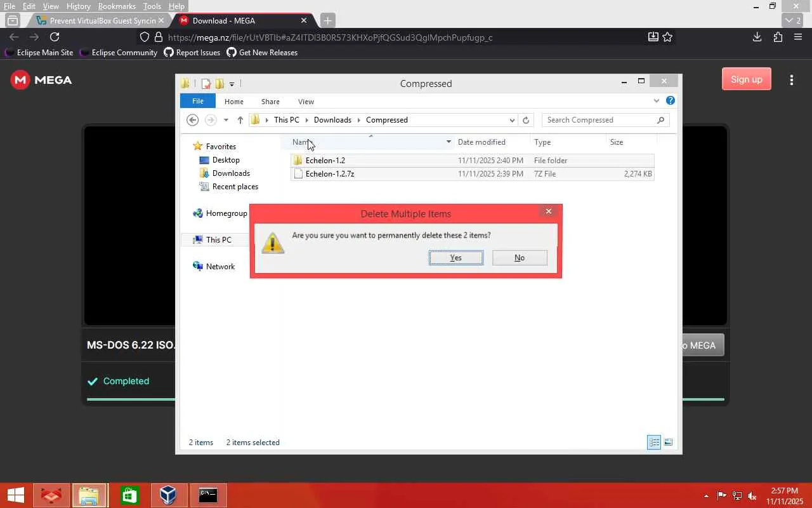Viewport: 812px width, 508px height.
Task: Open Command Prompt from the taskbar
Action: pos(208,495)
